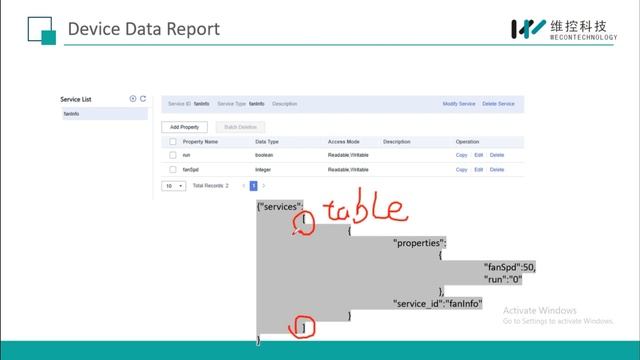Click the Delete Service link
The image size is (640, 360).
[x=498, y=104]
